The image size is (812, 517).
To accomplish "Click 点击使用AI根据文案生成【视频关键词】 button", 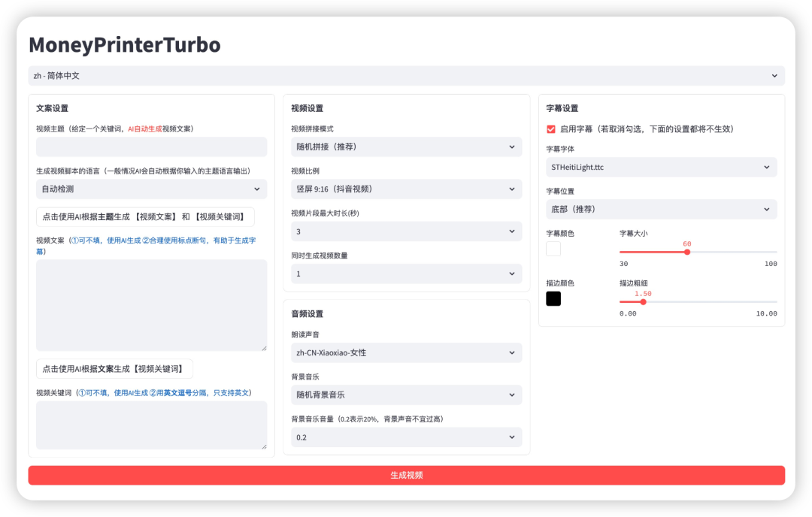I will [x=114, y=369].
